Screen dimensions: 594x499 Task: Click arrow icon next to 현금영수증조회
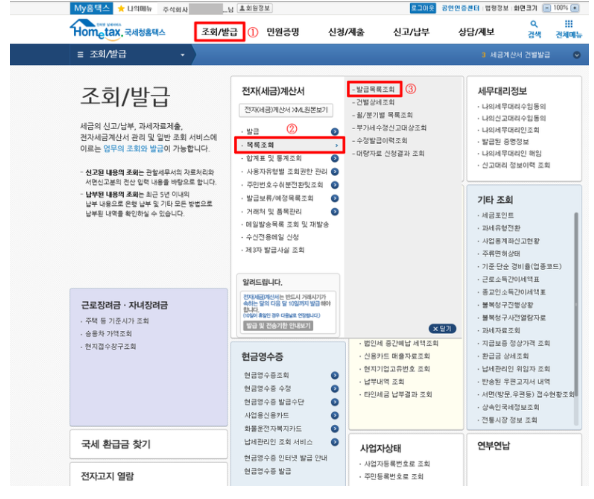coord(335,375)
